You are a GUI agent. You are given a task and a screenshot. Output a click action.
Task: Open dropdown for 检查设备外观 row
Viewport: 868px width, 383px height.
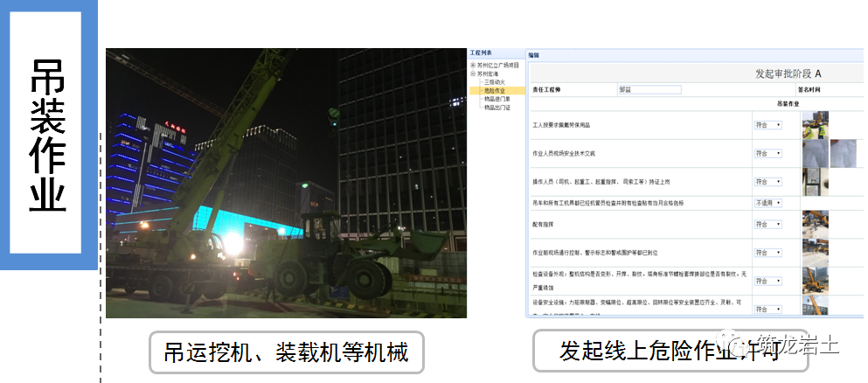point(768,281)
